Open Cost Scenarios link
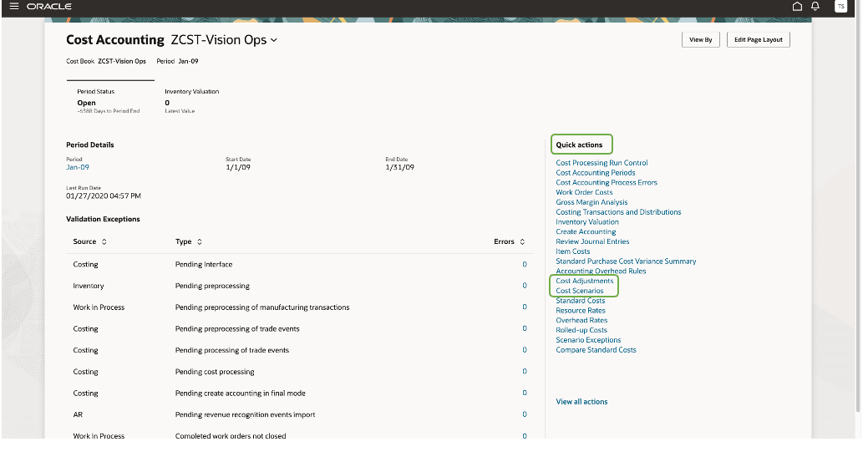 [x=580, y=291]
